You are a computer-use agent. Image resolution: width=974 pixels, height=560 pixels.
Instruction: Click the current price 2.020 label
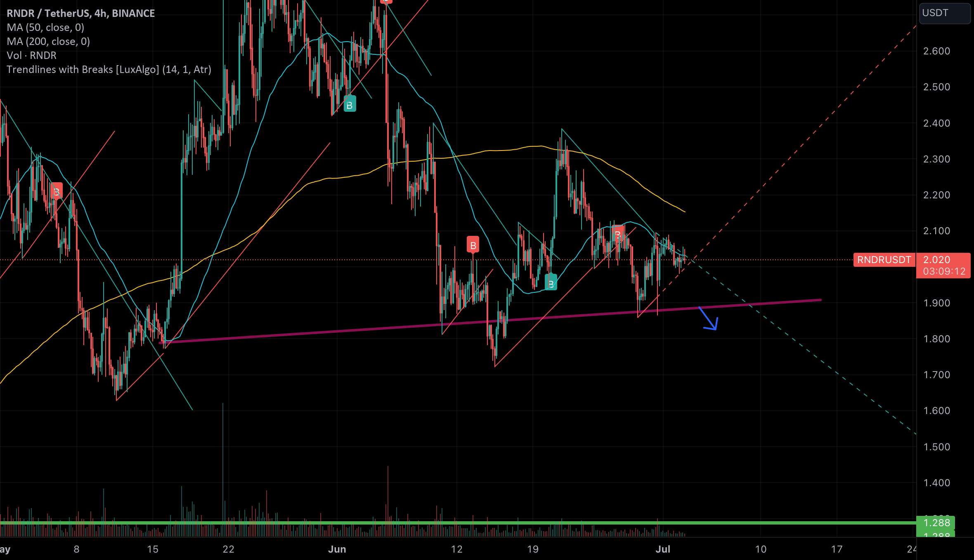coord(937,260)
